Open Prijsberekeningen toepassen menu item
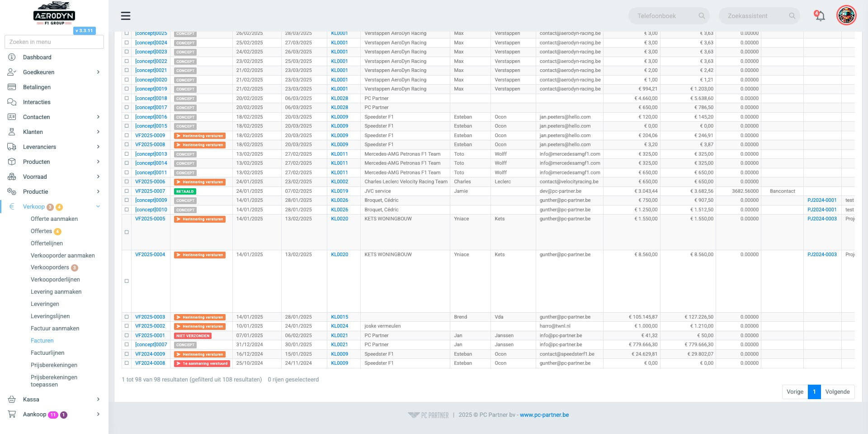This screenshot has width=868, height=434. (54, 381)
